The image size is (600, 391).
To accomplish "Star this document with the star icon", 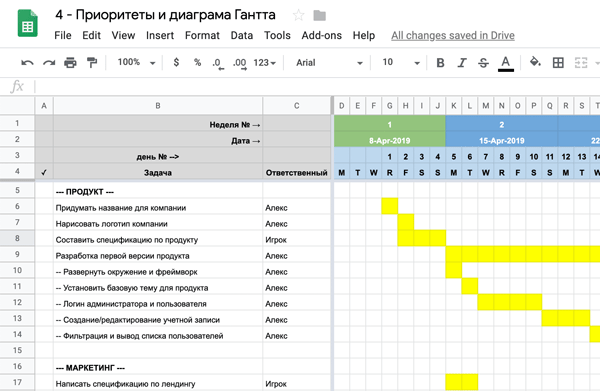I will pos(298,16).
